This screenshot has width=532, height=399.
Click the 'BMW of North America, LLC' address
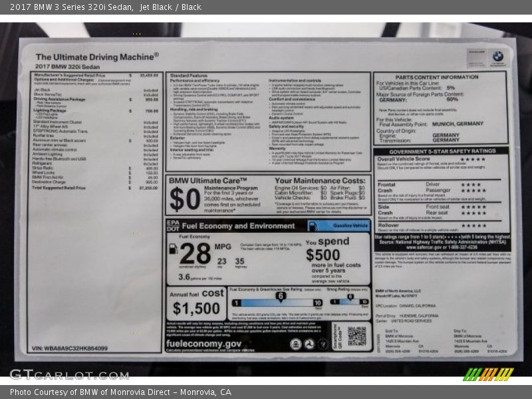[398, 293]
